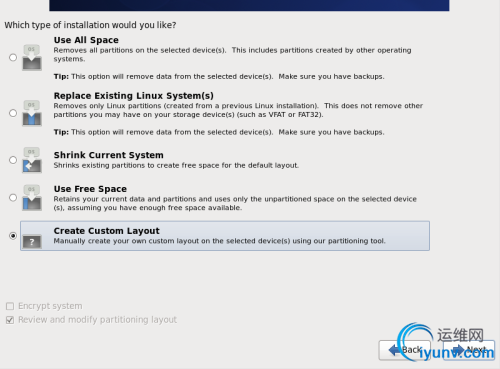
Task: Click the Shrink Current System arrow icon
Action: pos(32,160)
